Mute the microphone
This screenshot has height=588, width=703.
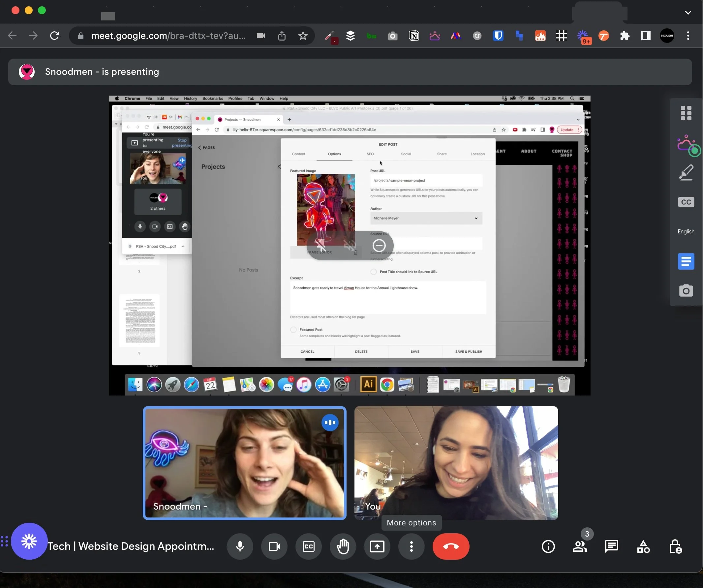pyautogui.click(x=240, y=546)
